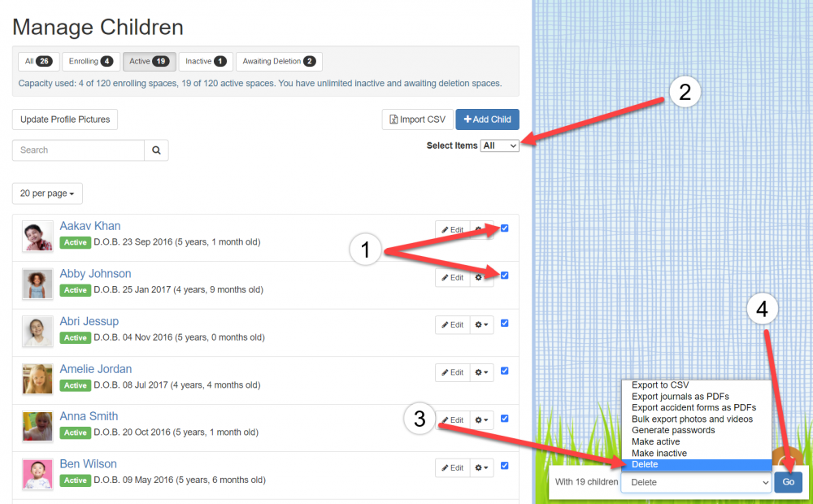Switch to the Enrolling tab
The width and height of the screenshot is (813, 504).
point(91,61)
